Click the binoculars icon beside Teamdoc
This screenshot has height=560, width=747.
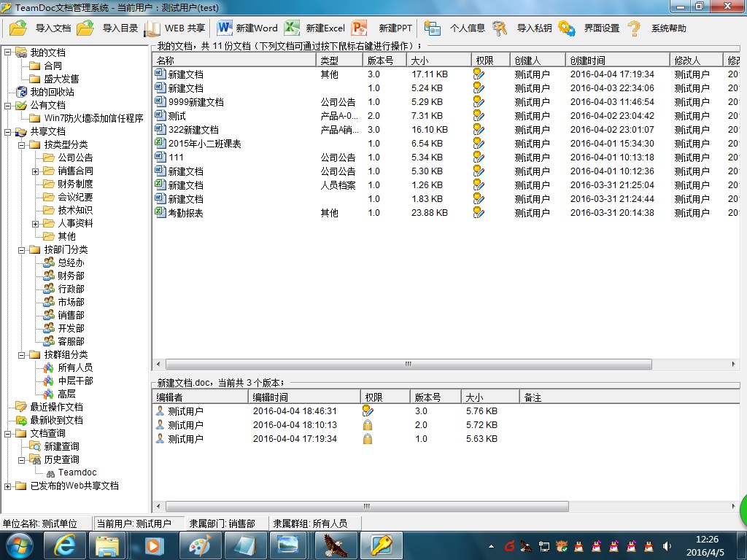50,473
